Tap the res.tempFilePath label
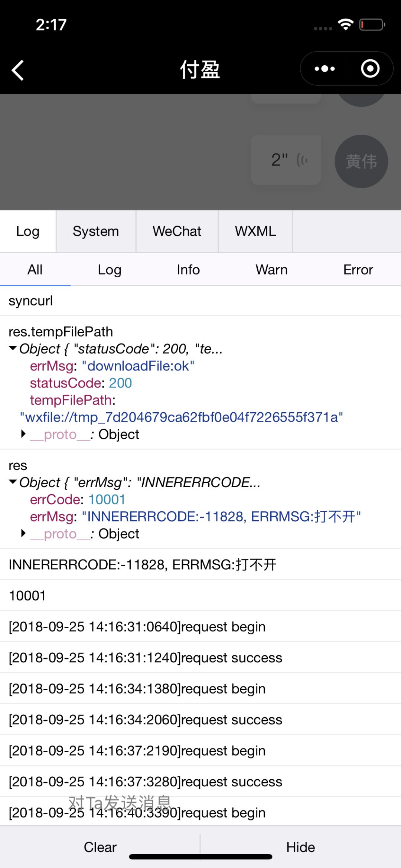 [x=61, y=331]
